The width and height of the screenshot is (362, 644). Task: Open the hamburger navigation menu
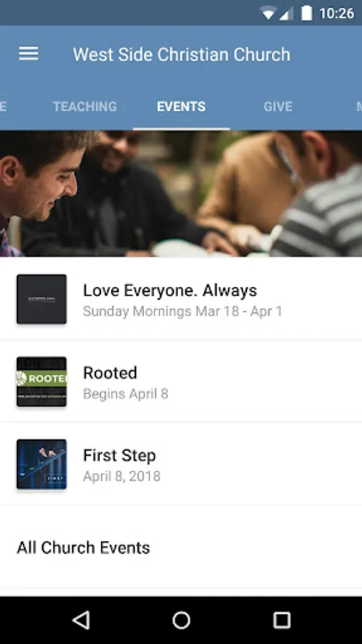(29, 54)
